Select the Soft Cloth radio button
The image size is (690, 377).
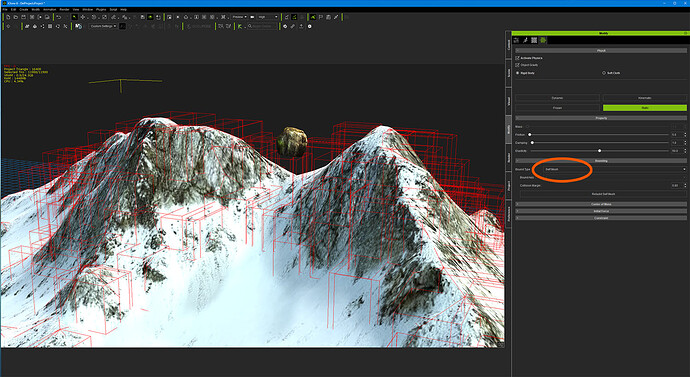tap(604, 73)
